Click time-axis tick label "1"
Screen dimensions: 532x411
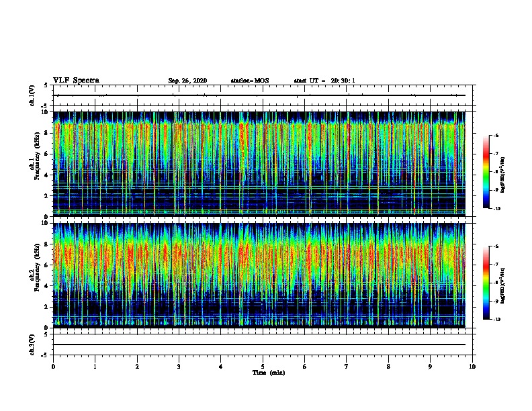[95, 367]
